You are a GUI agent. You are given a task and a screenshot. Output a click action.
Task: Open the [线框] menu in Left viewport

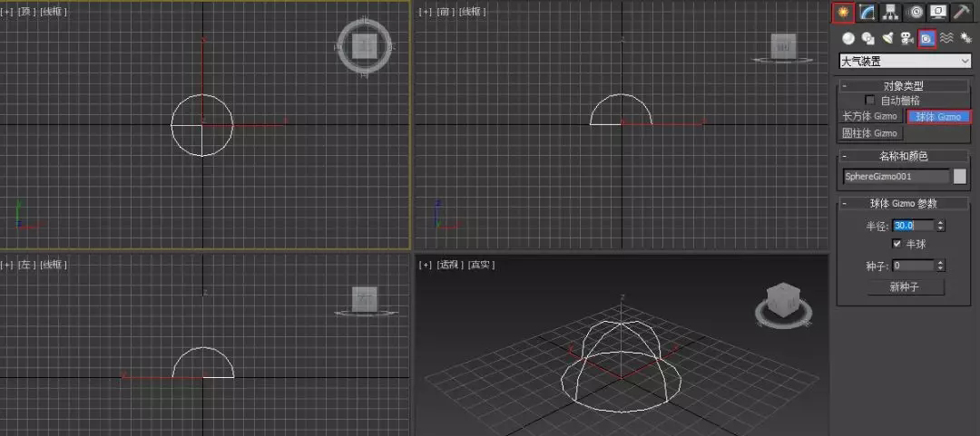click(x=54, y=265)
